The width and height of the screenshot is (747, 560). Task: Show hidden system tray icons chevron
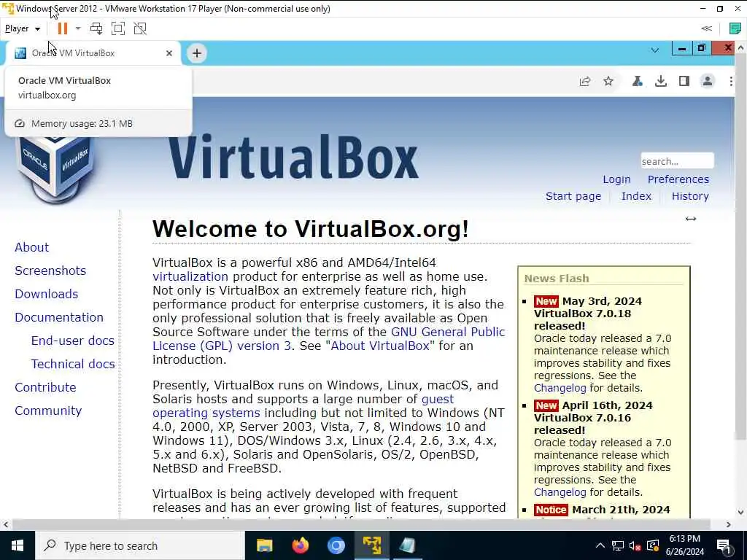click(x=600, y=545)
